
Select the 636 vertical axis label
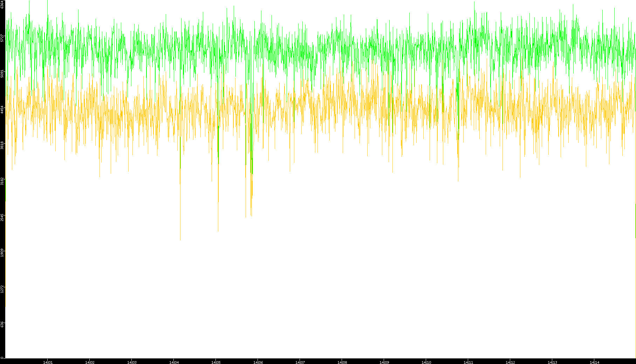coord(2,324)
